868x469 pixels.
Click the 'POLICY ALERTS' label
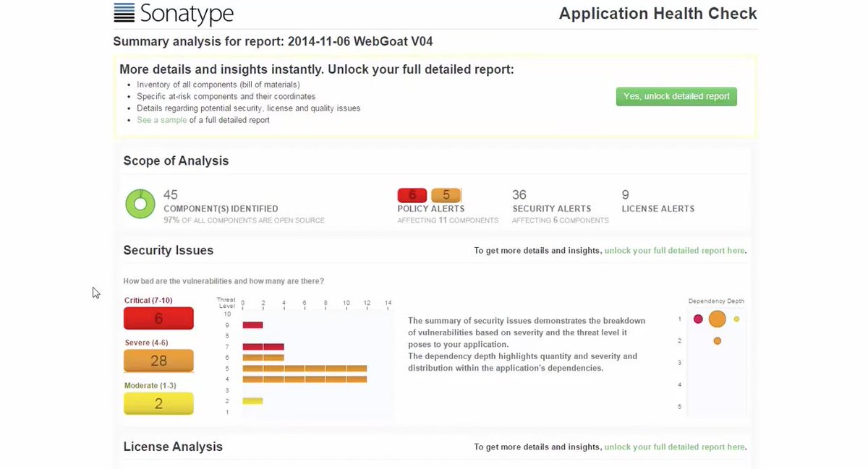431,209
